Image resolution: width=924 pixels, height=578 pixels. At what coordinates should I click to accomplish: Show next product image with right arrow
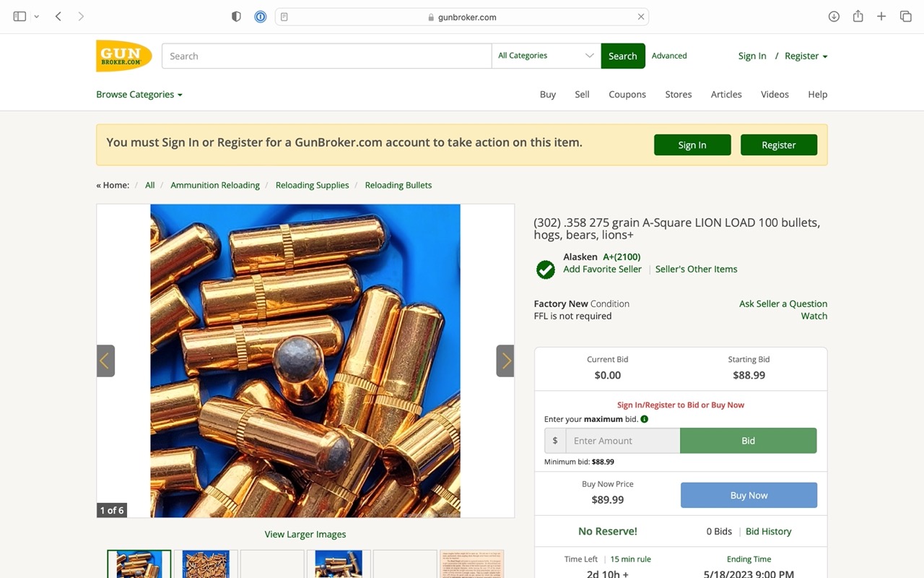505,361
